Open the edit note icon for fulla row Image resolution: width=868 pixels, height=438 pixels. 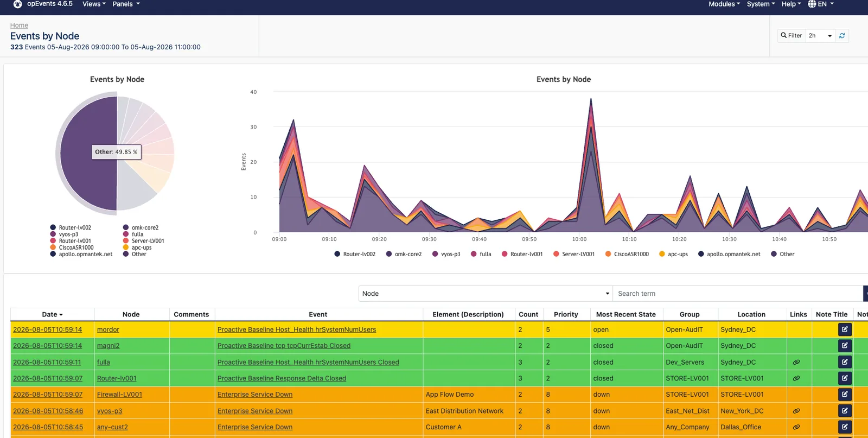pyautogui.click(x=845, y=362)
